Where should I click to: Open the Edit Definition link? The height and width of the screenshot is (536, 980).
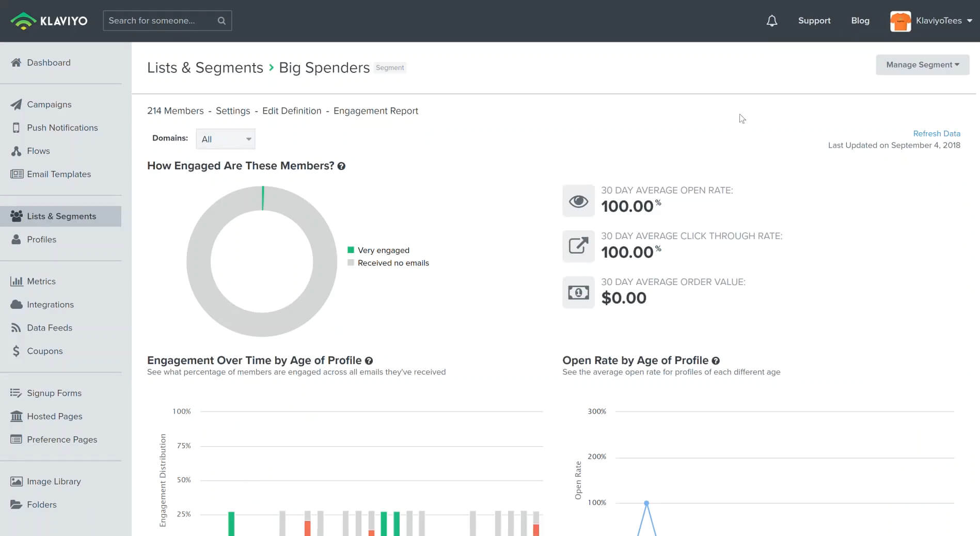click(292, 111)
